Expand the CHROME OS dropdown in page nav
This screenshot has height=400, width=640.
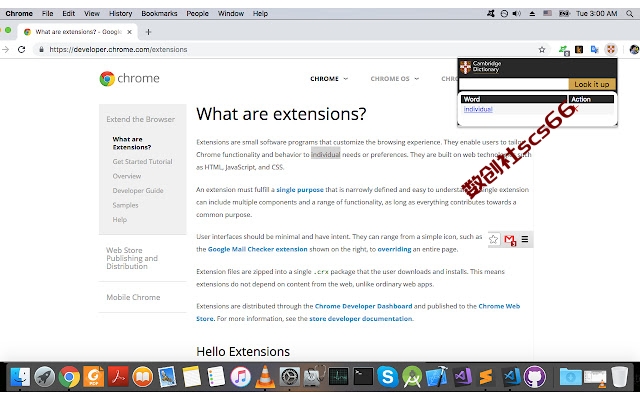[395, 79]
